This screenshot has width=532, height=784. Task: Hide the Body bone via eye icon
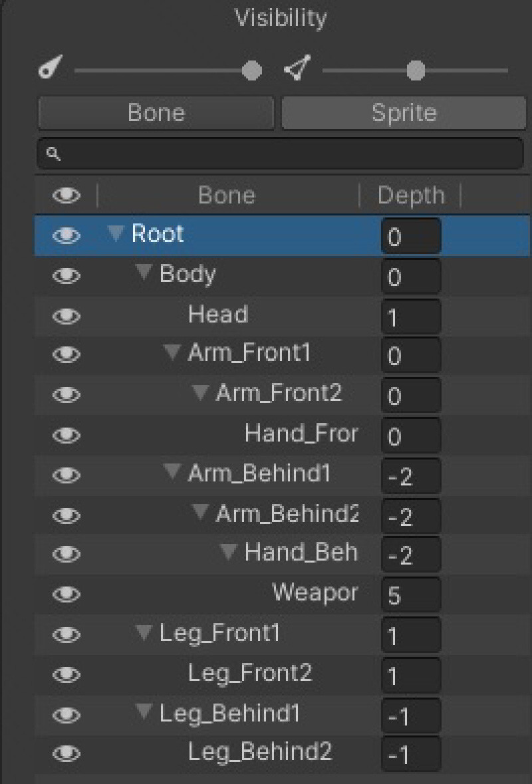click(66, 275)
